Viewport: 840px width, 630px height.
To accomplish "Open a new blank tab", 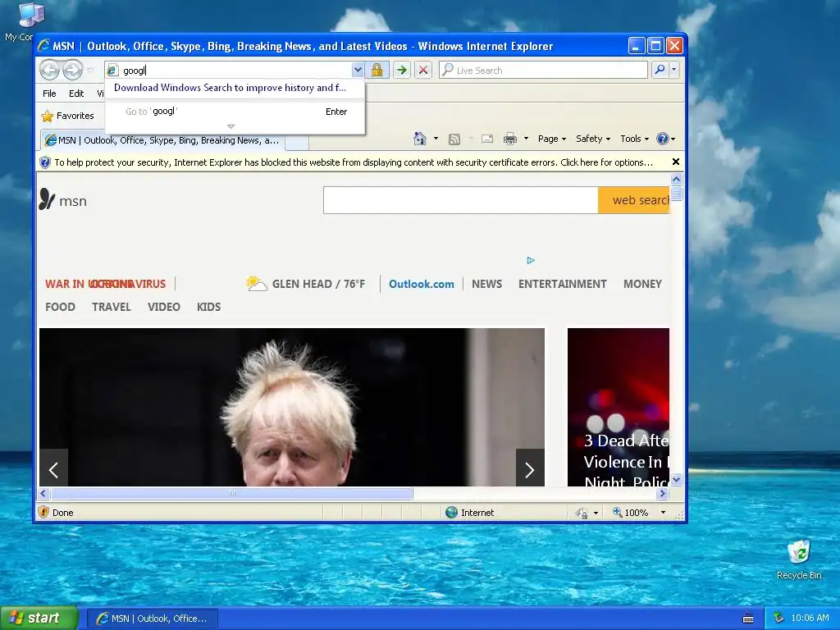I will 297,142.
